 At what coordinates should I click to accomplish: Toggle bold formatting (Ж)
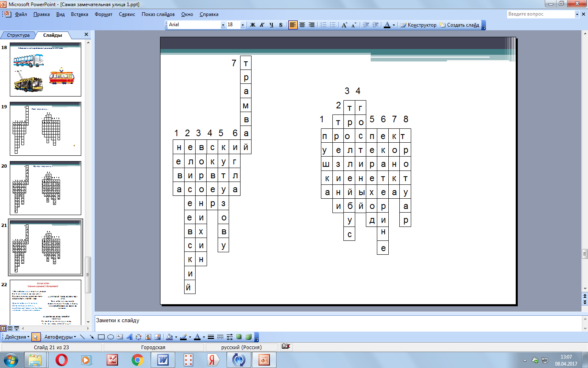[x=253, y=25]
